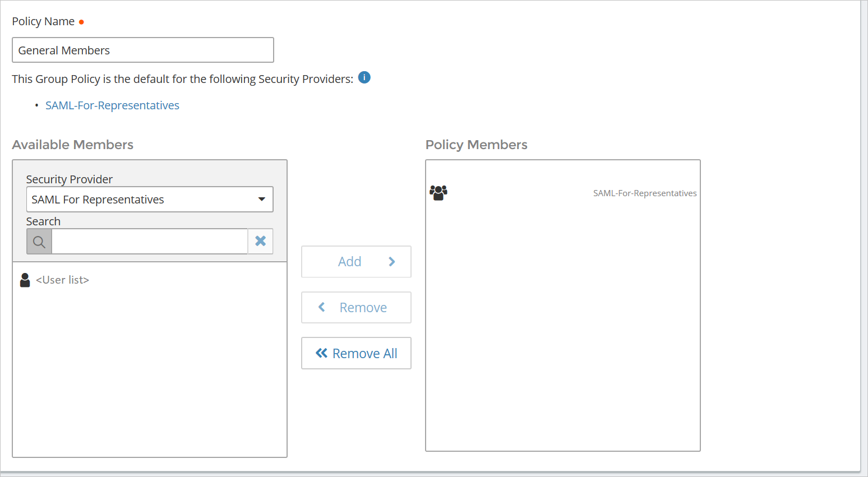Click the info icon beside Security Providers text
The height and width of the screenshot is (477, 868).
point(364,78)
